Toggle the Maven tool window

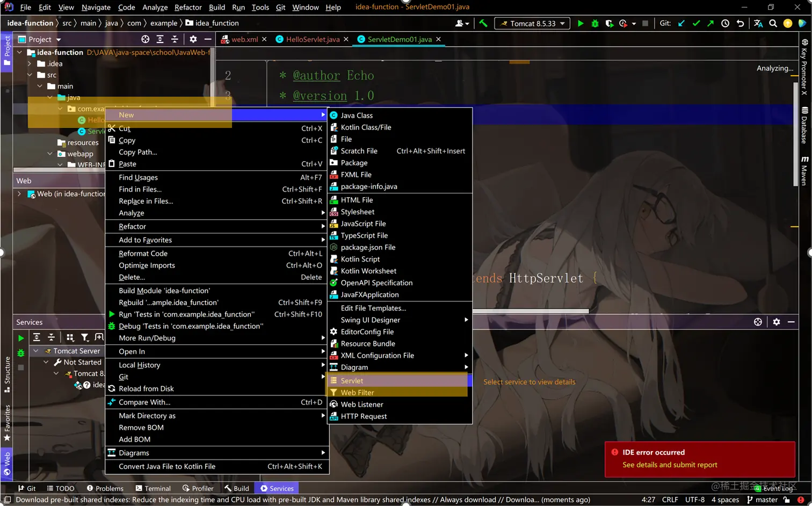tap(804, 171)
